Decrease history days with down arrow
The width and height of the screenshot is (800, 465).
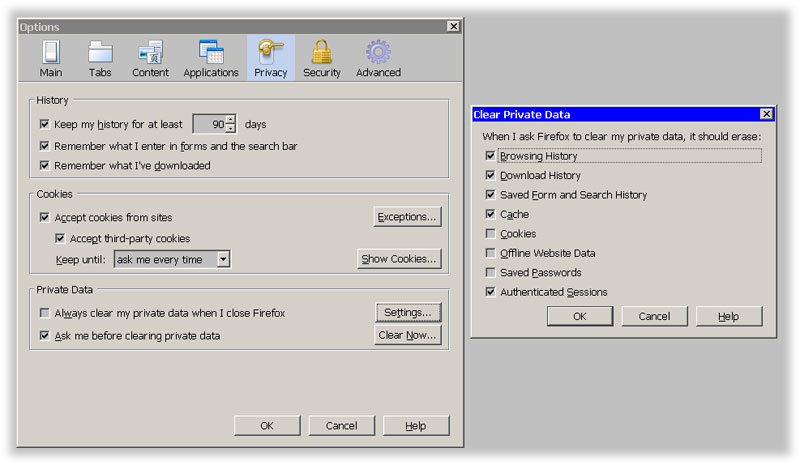[231, 129]
